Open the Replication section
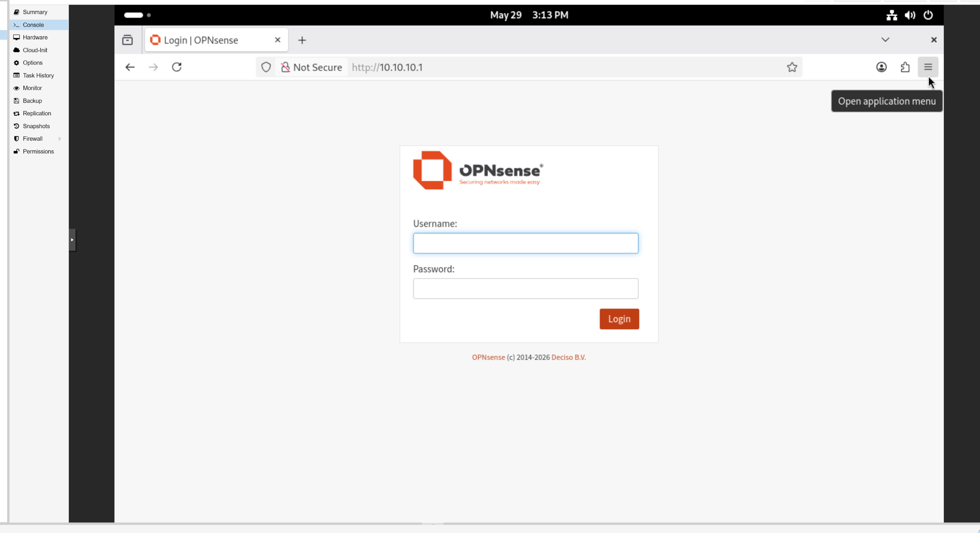The height and width of the screenshot is (533, 980). point(36,113)
